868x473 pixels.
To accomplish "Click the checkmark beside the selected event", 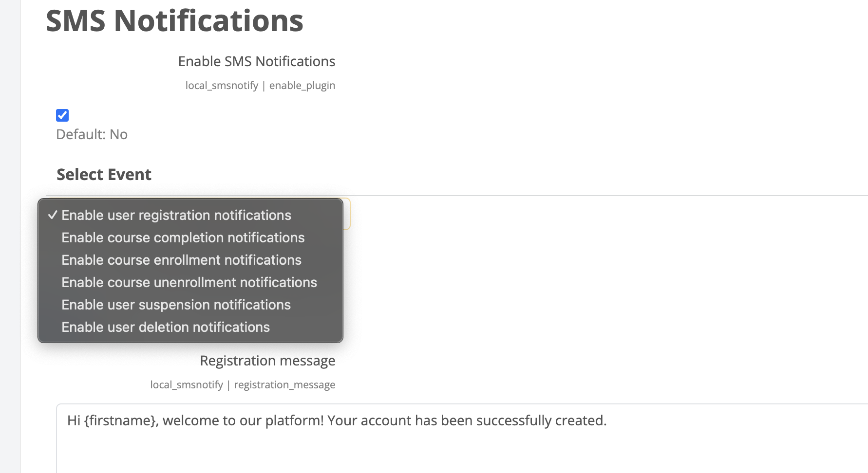I will click(x=53, y=215).
